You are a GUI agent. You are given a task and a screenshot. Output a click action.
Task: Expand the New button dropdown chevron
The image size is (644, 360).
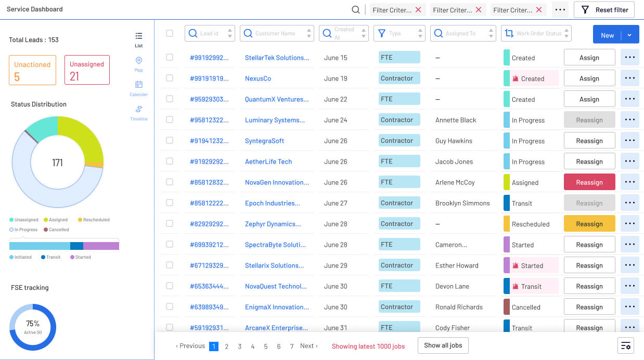pos(629,35)
